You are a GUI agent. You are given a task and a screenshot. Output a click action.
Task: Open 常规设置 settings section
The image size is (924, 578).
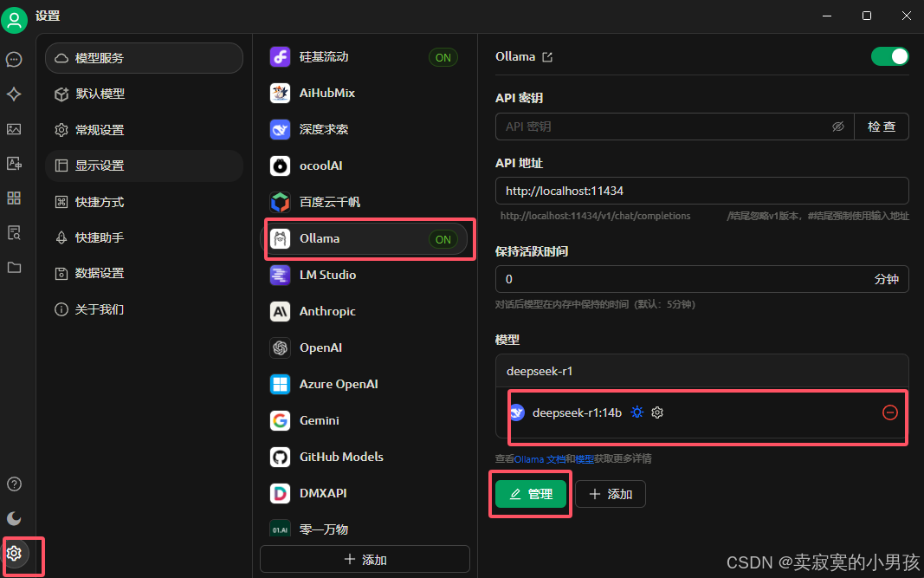144,130
